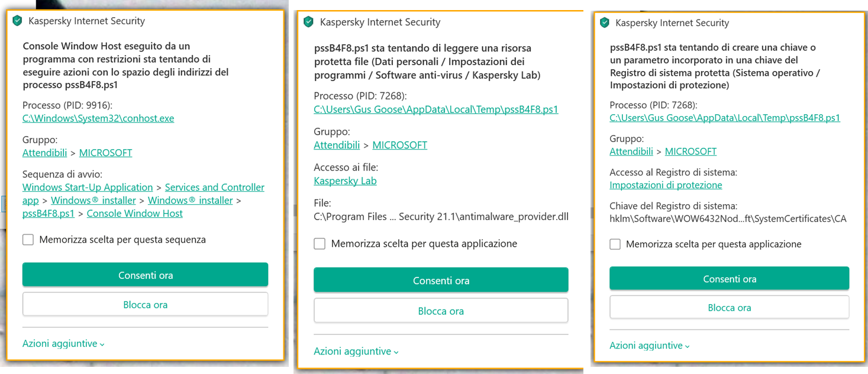Open the 'Kaspersky Lab' file access link

coord(345,181)
